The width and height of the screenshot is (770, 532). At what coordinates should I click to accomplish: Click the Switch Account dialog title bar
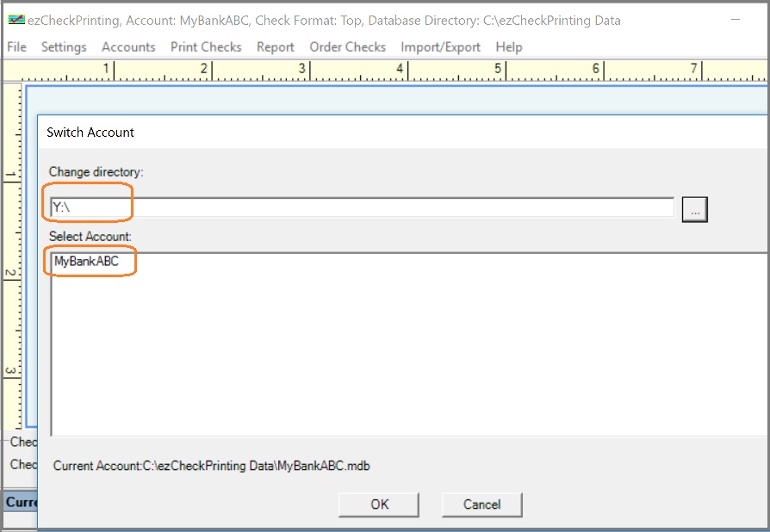[x=345, y=133]
